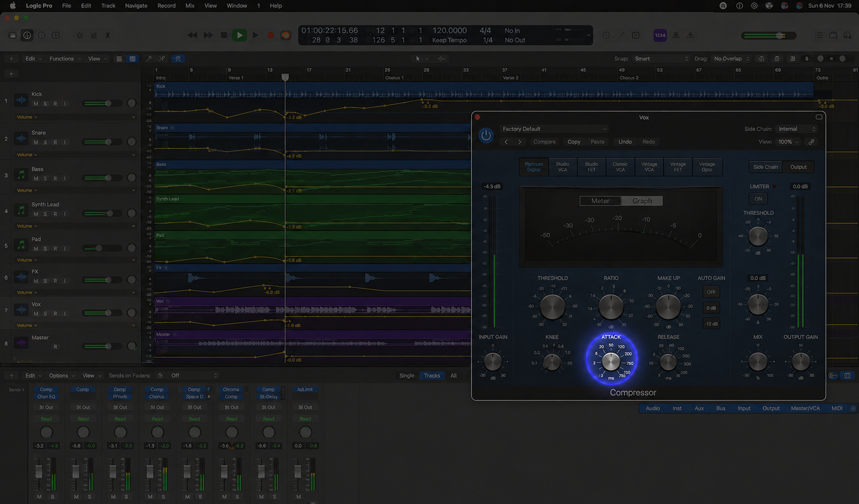Open the Snap Smart dropdown
The height and width of the screenshot is (504, 859).
[x=661, y=59]
